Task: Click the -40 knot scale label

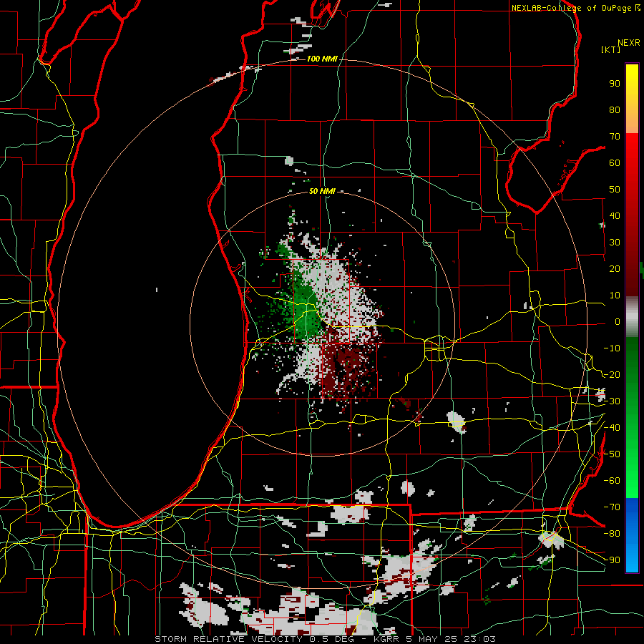Action: [612, 428]
